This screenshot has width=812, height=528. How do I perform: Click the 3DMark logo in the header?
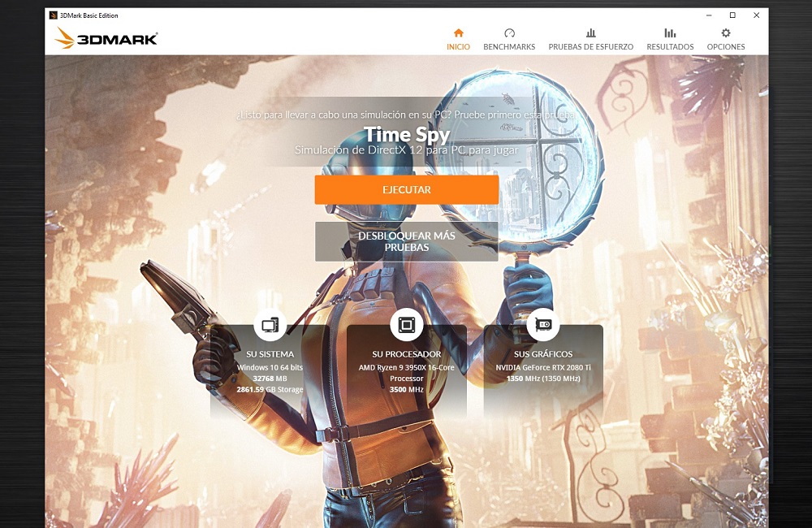(106, 38)
